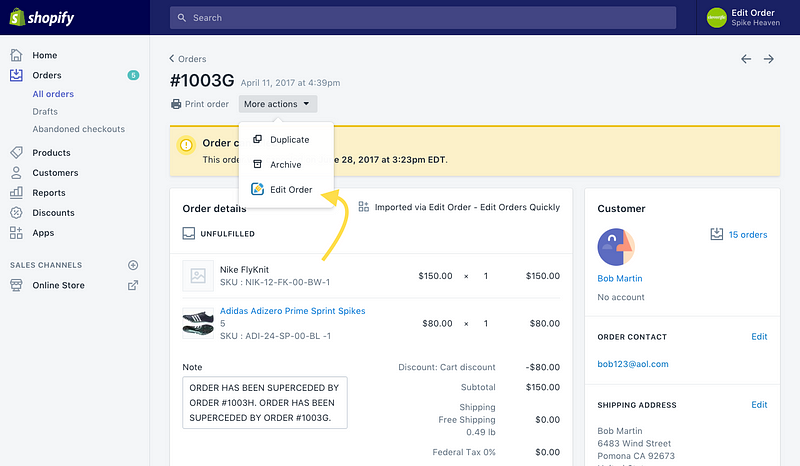Select Orders in the sidebar

(46, 75)
